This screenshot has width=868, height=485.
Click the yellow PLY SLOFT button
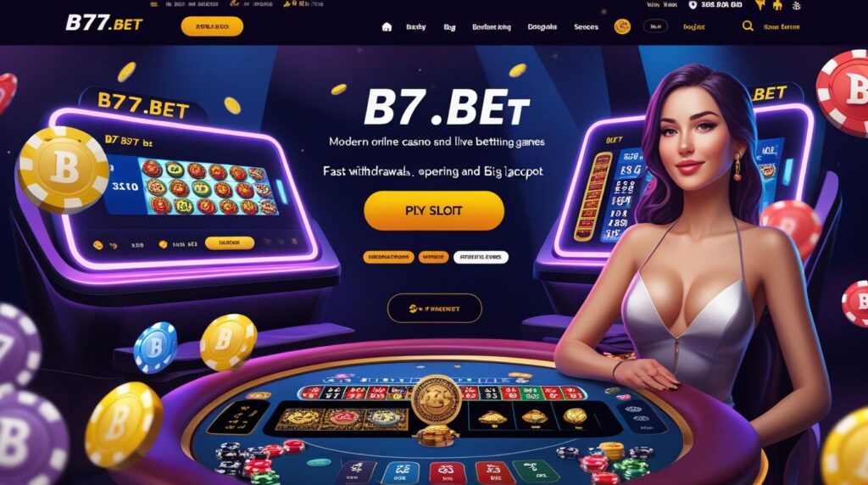[434, 210]
